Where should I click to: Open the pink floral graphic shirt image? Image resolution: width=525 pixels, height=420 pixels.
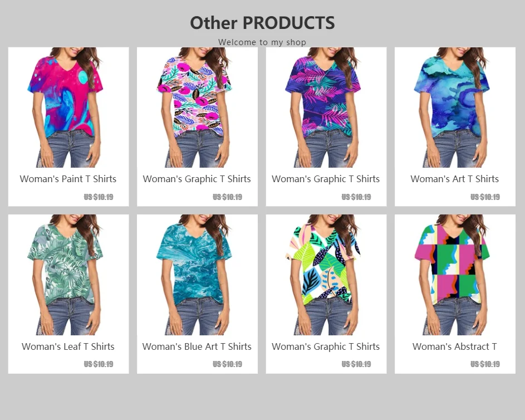pos(197,107)
